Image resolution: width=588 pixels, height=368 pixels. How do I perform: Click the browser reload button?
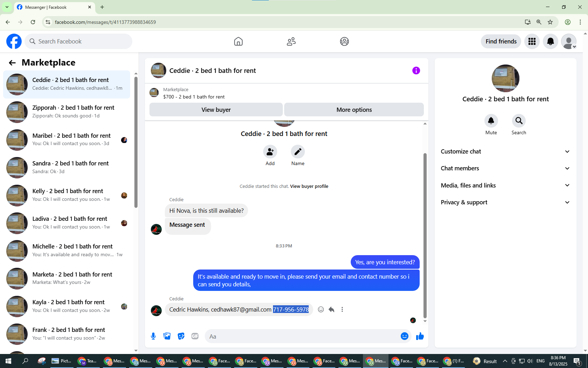click(33, 22)
